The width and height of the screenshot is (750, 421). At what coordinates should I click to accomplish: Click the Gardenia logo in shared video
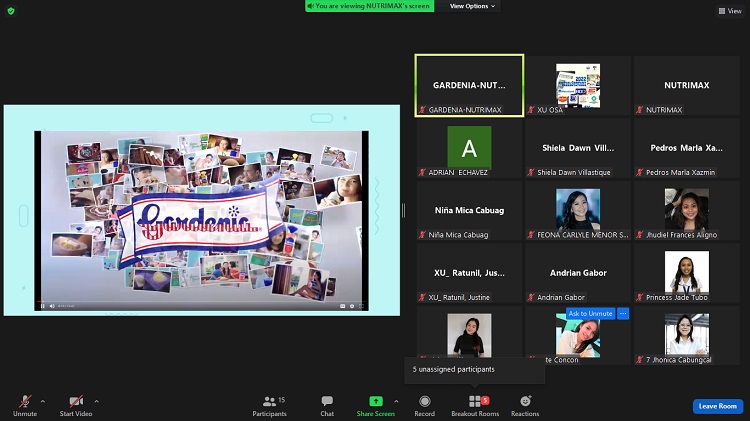[199, 225]
